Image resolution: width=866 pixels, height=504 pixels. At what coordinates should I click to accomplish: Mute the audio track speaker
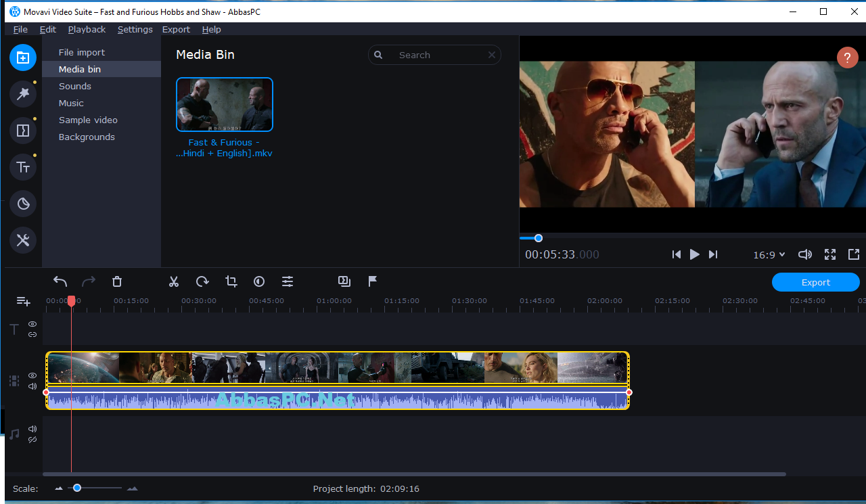32,429
